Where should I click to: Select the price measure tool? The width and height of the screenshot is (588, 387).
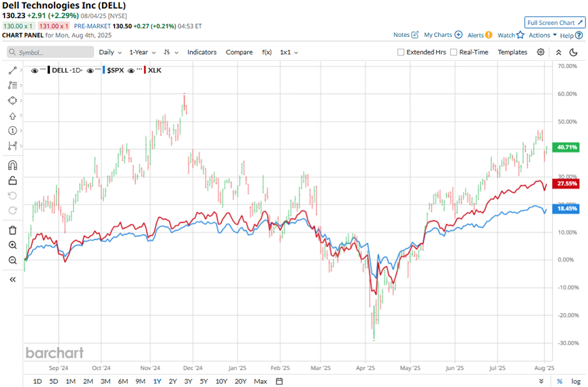coord(13,146)
